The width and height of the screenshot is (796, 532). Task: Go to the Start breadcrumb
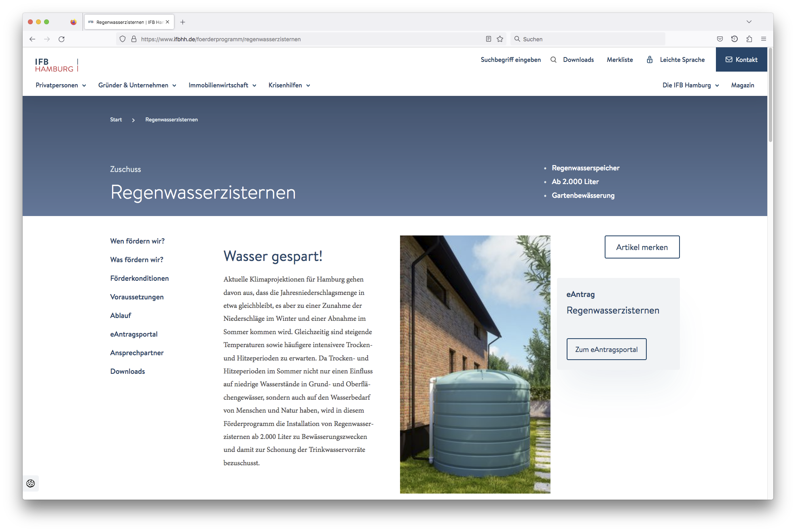[116, 120]
